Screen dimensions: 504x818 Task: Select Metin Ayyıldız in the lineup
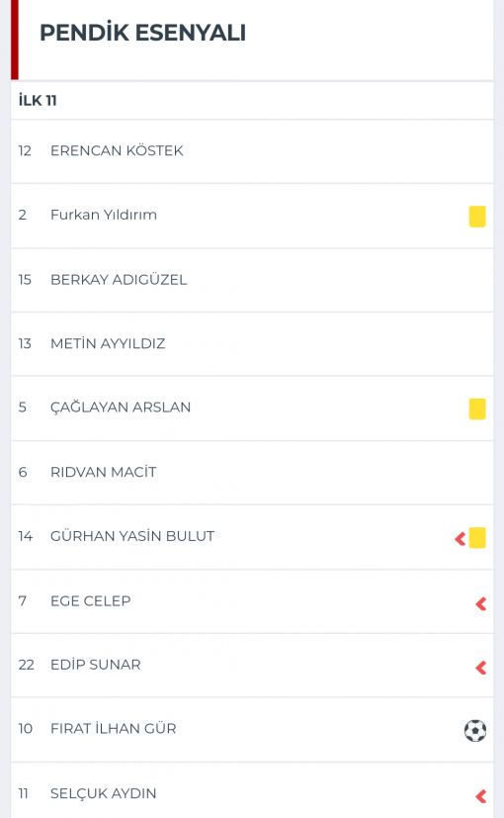tap(108, 344)
